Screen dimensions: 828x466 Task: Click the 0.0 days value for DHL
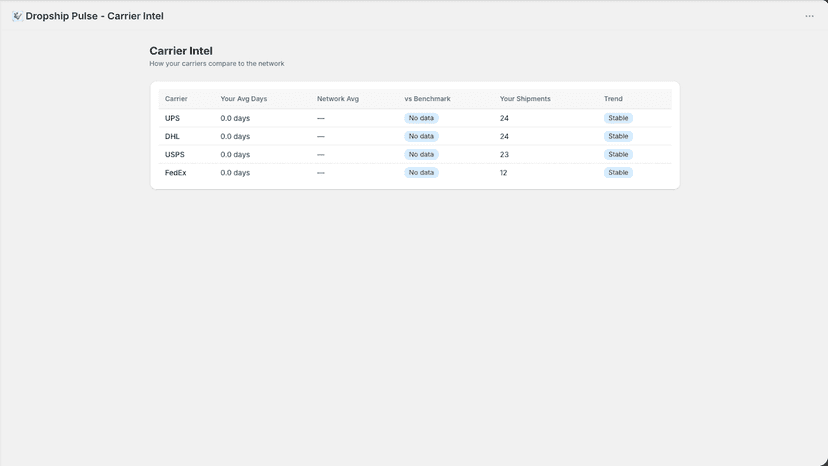click(235, 136)
